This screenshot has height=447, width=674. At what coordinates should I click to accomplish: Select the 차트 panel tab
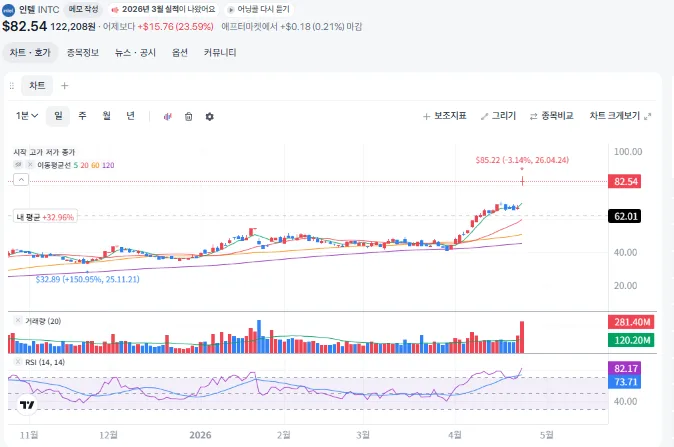[x=37, y=86]
